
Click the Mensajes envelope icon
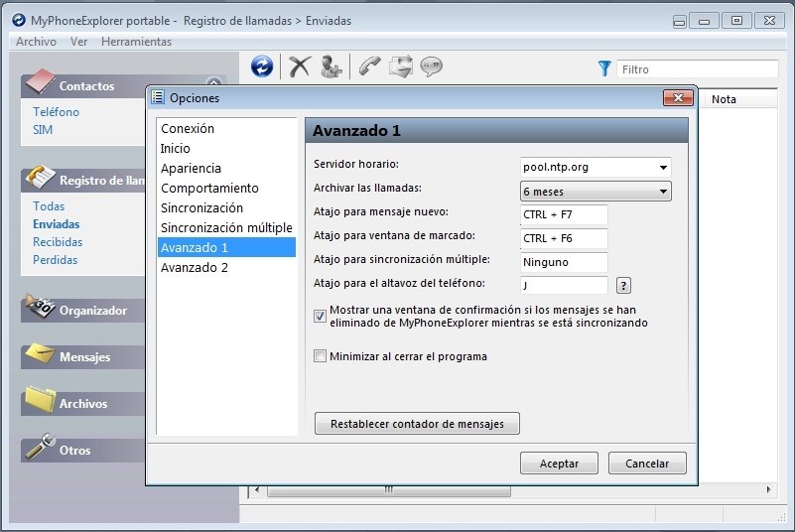click(40, 353)
